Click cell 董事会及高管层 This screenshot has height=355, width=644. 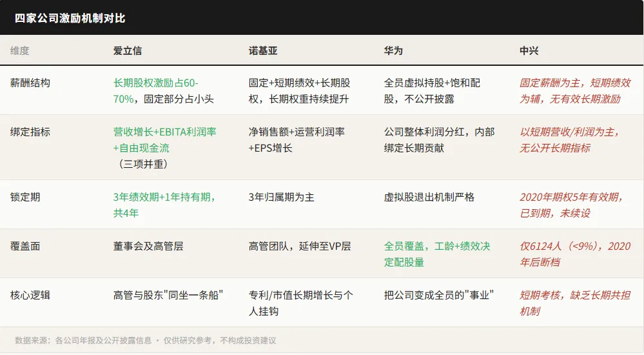pos(148,246)
